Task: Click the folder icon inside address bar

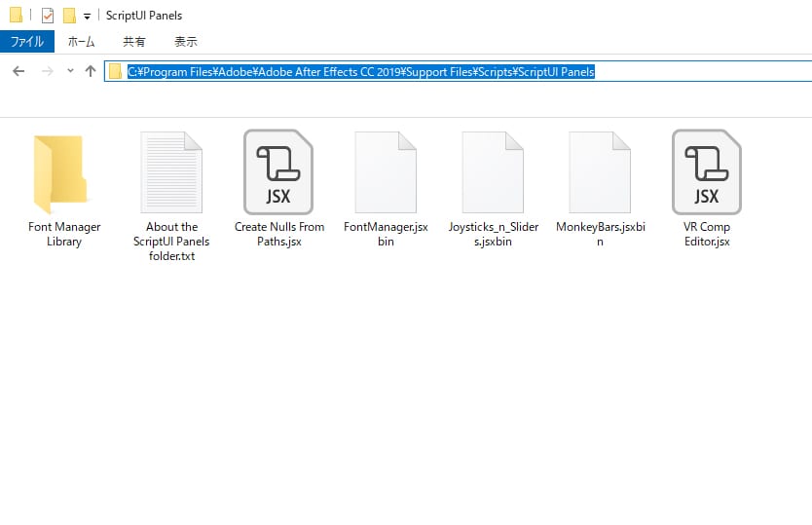Action: pos(115,71)
